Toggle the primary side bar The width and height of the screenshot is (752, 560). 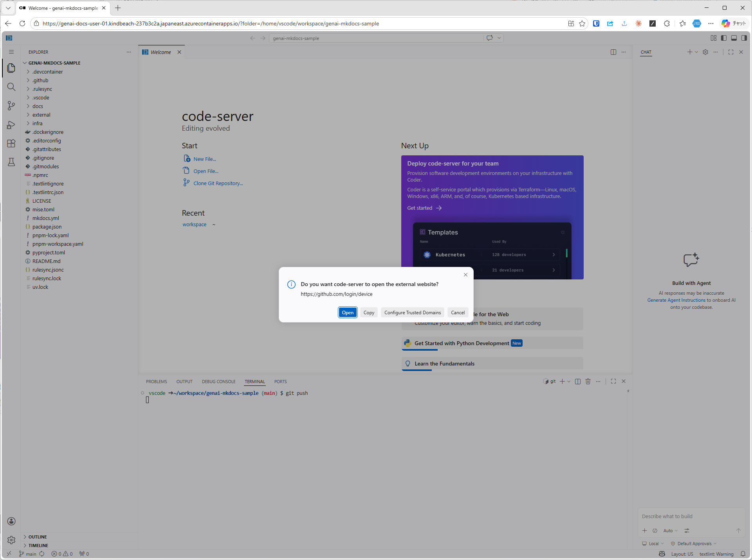pyautogui.click(x=723, y=38)
